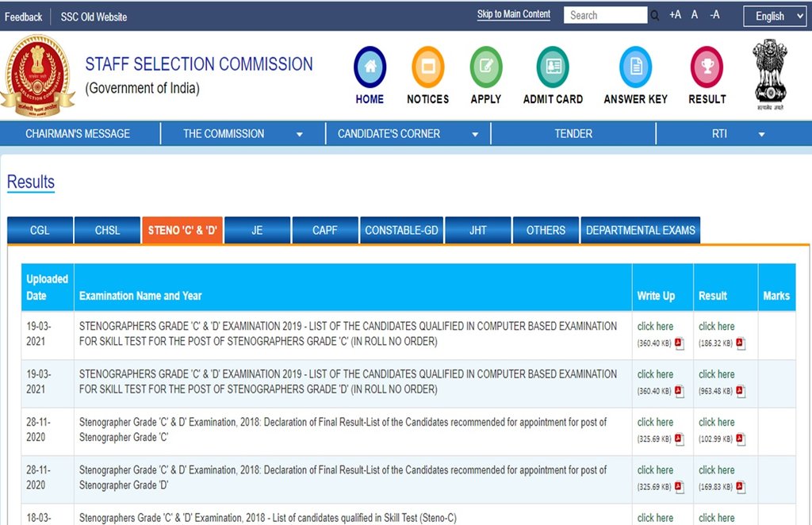The image size is (812, 525).
Task: Open result PDF icon (963.48 KB)
Action: [741, 392]
